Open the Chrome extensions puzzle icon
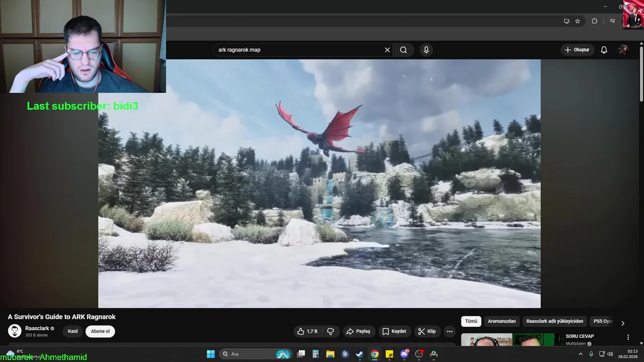The width and height of the screenshot is (644, 362). [x=595, y=21]
